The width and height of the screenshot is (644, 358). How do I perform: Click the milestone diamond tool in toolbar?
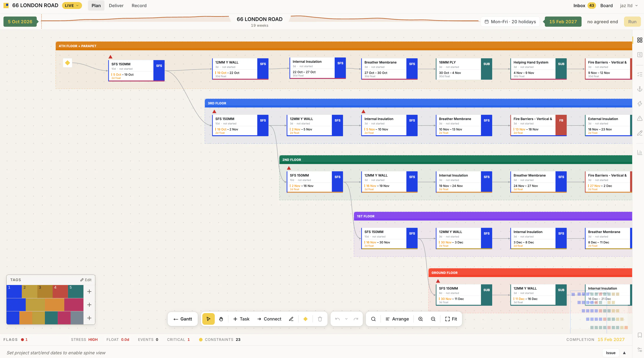pos(305,319)
